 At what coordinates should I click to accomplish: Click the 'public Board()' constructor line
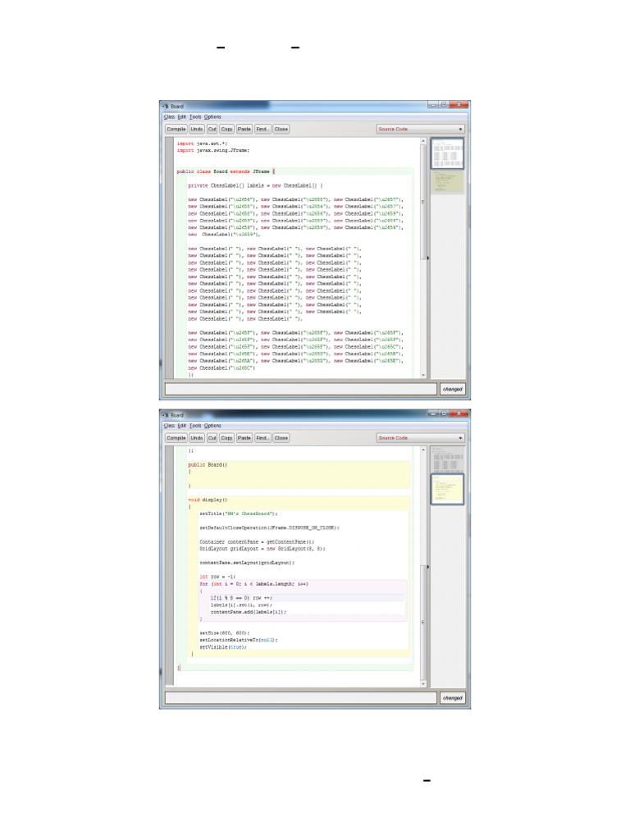(208, 465)
